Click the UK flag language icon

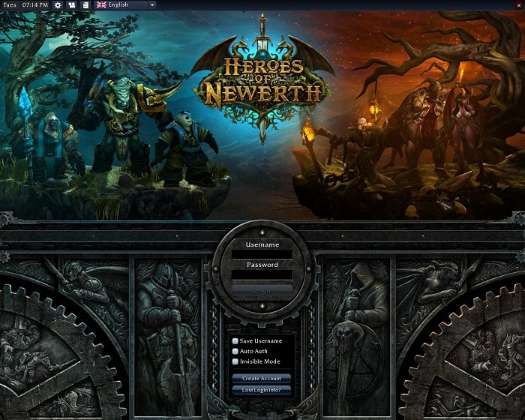click(x=101, y=4)
